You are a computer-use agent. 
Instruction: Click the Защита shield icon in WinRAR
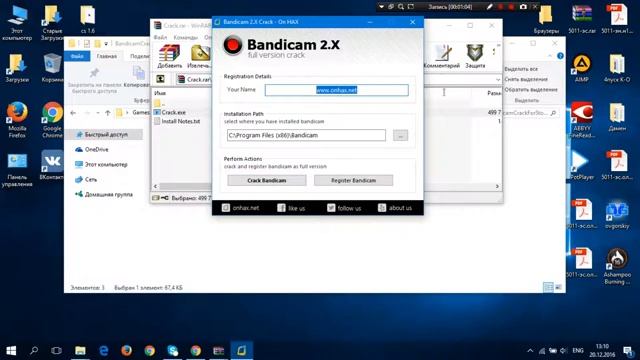(475, 56)
